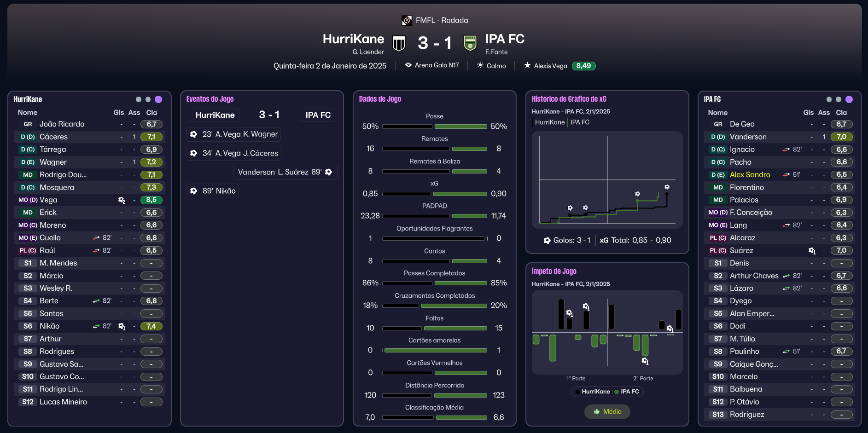Viewport: 868px width, 433px height.
Task: Click the Posse possession bar
Action: click(x=435, y=127)
